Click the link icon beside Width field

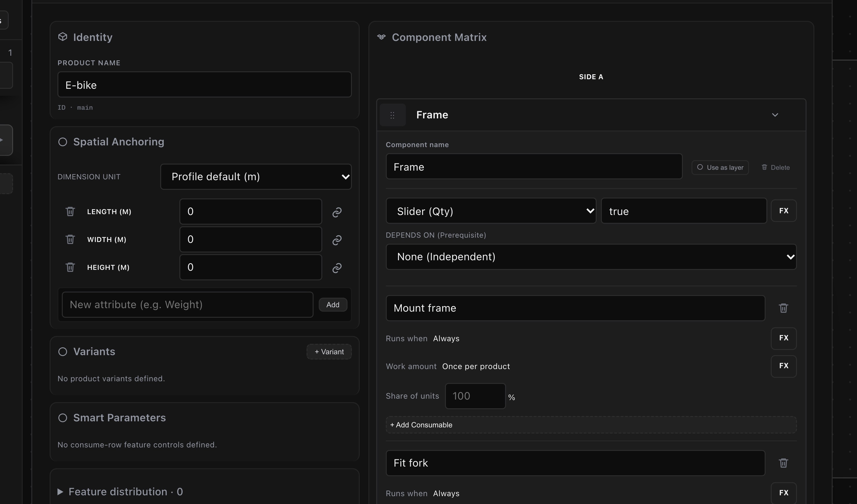pos(337,240)
